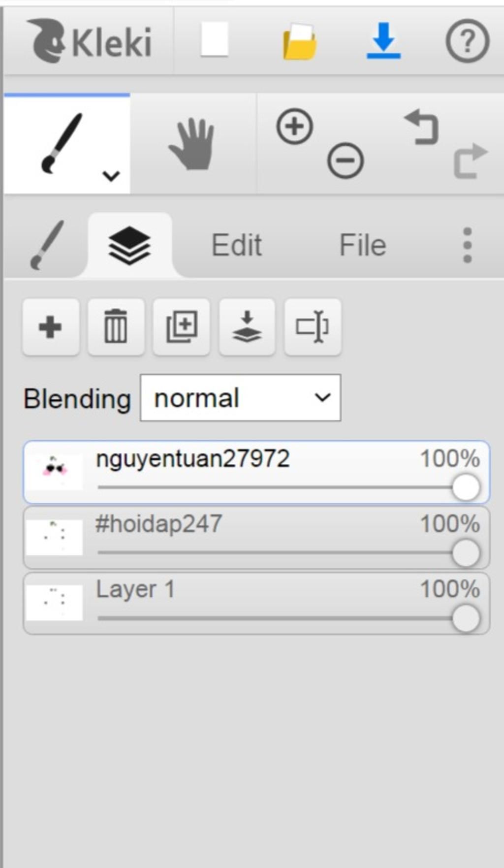
Task: Select the Layer 1 thumbnail
Action: coord(54,602)
